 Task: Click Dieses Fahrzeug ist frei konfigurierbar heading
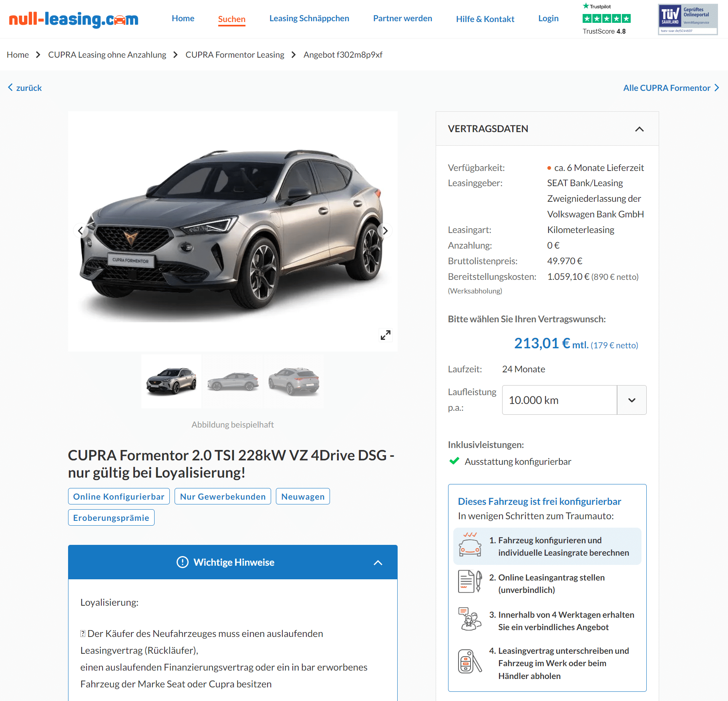click(539, 501)
